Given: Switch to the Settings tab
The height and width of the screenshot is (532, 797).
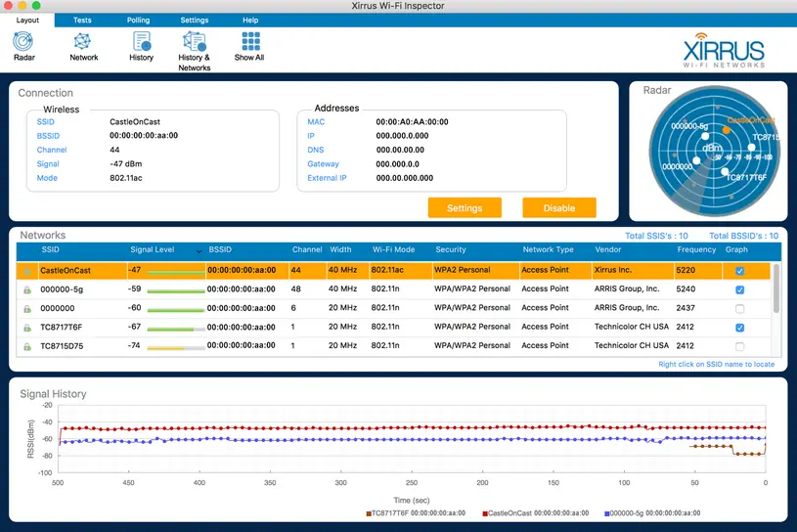Looking at the screenshot, I should 195,21.
